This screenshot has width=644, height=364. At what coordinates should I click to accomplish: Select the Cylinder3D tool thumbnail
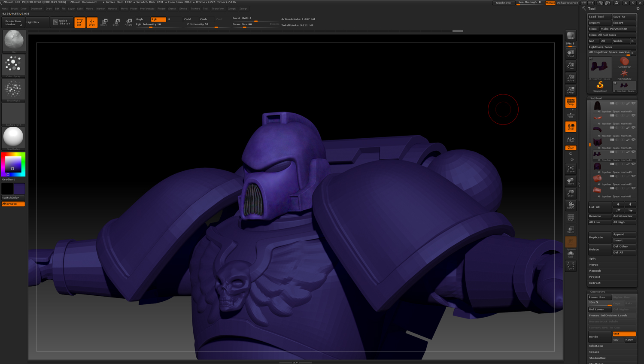(624, 63)
